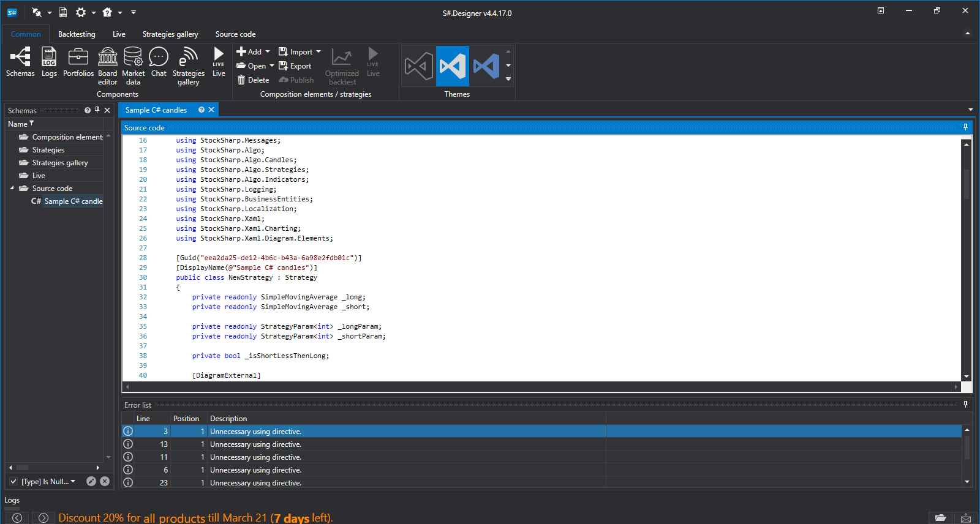Collapse the Source code tree node
The width and height of the screenshot is (980, 524).
[12, 189]
